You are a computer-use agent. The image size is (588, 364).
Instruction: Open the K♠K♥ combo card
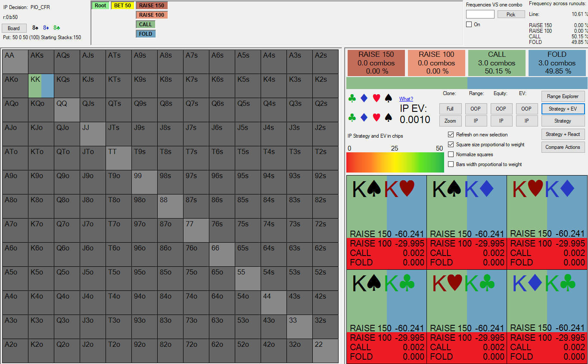386,222
